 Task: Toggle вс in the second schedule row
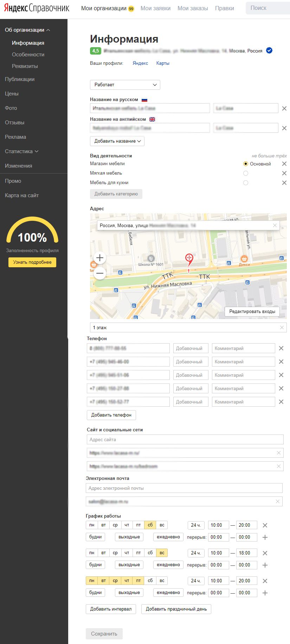coord(162,553)
